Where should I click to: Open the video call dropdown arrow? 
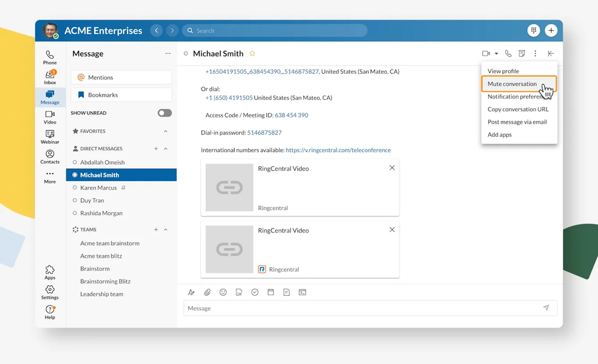pyautogui.click(x=496, y=54)
